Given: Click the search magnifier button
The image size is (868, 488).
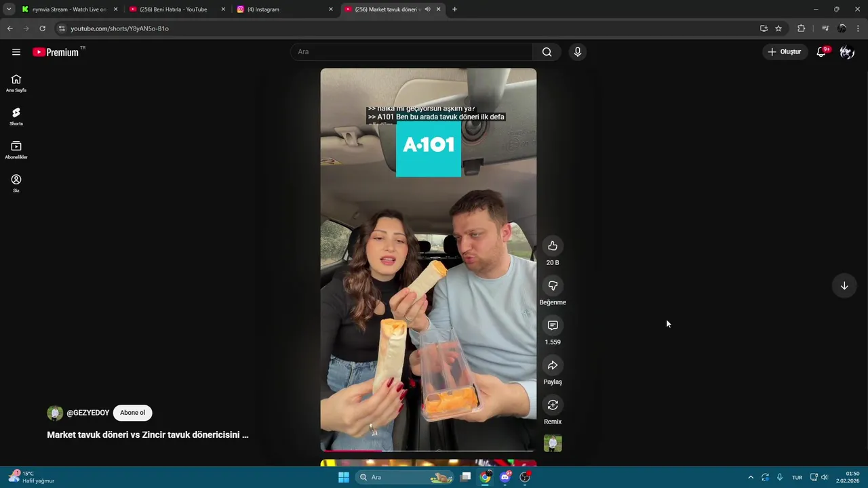Looking at the screenshot, I should click(x=547, y=52).
